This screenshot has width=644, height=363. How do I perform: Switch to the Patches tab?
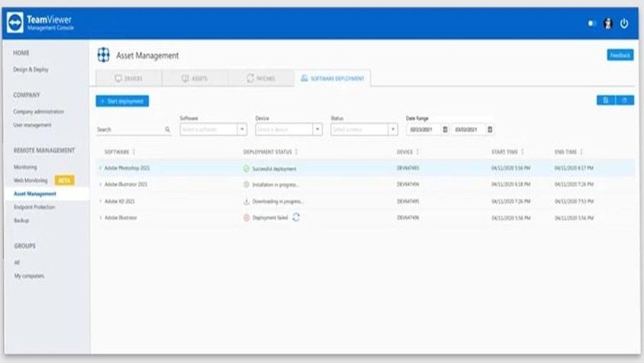pos(261,78)
